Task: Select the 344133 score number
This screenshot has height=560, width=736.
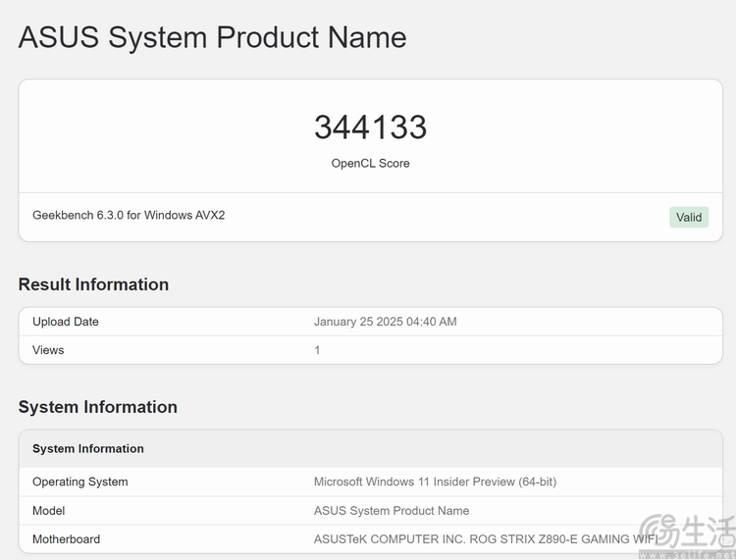Action: tap(370, 127)
